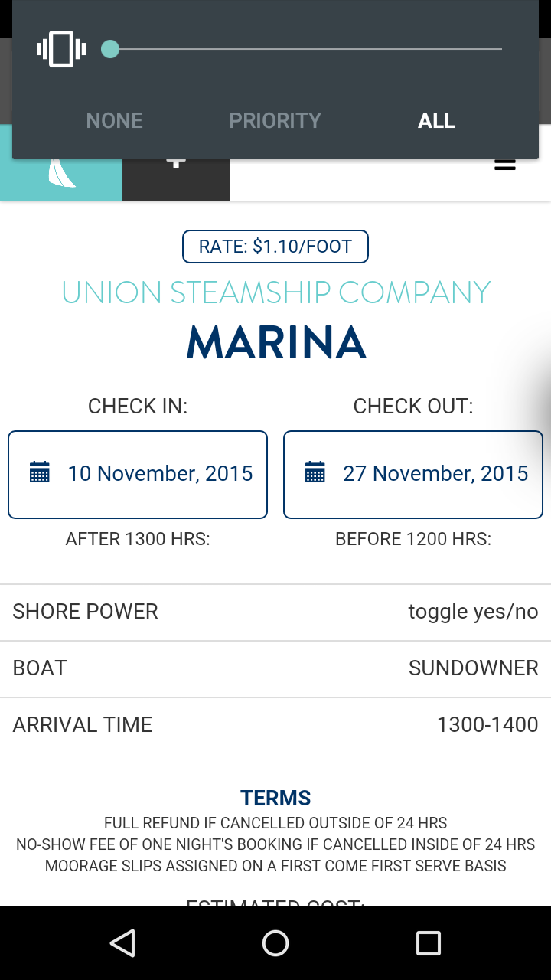Click the check-in calendar icon
Viewport: 551px width, 980px height.
(40, 472)
